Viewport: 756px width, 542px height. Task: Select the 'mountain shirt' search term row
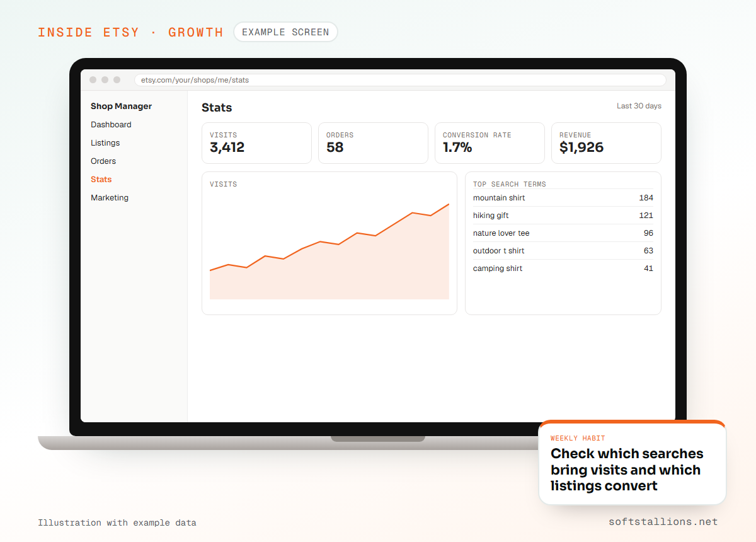(x=563, y=198)
